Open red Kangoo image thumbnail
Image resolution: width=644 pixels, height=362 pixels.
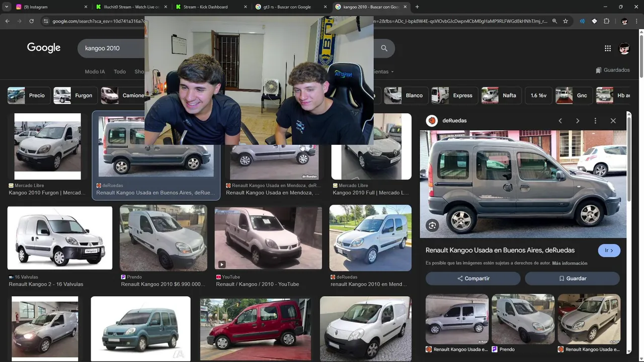click(x=255, y=329)
